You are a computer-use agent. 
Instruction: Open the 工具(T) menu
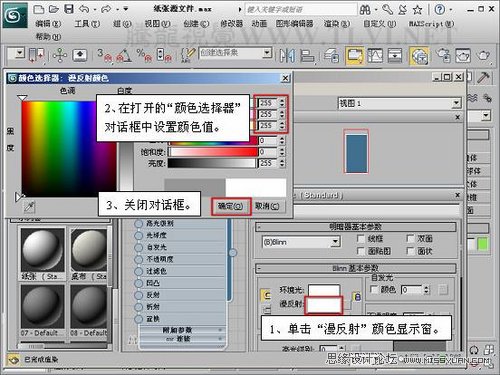click(x=87, y=24)
